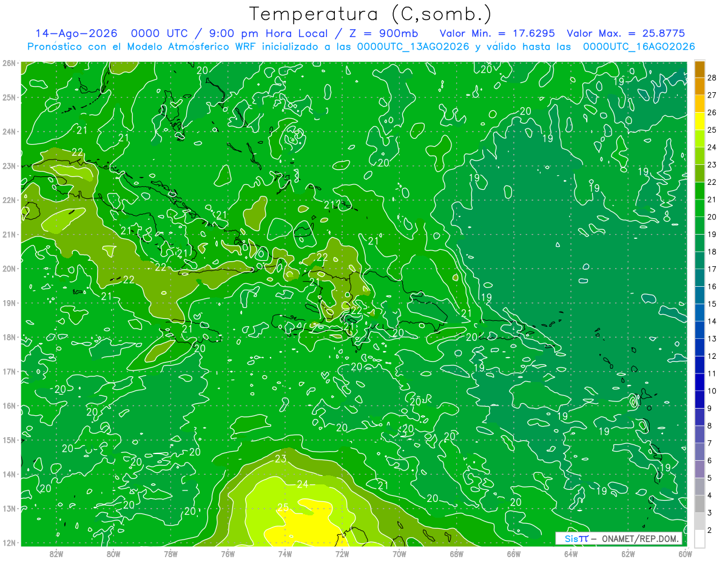Click '0000UTC_16AGO2026' valid-until time text
Viewport: 728px width, 562px height.
tap(639, 47)
